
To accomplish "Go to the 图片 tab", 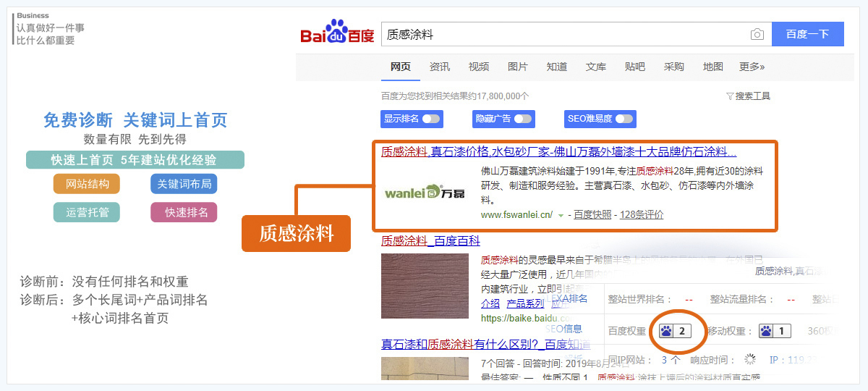I will (518, 67).
